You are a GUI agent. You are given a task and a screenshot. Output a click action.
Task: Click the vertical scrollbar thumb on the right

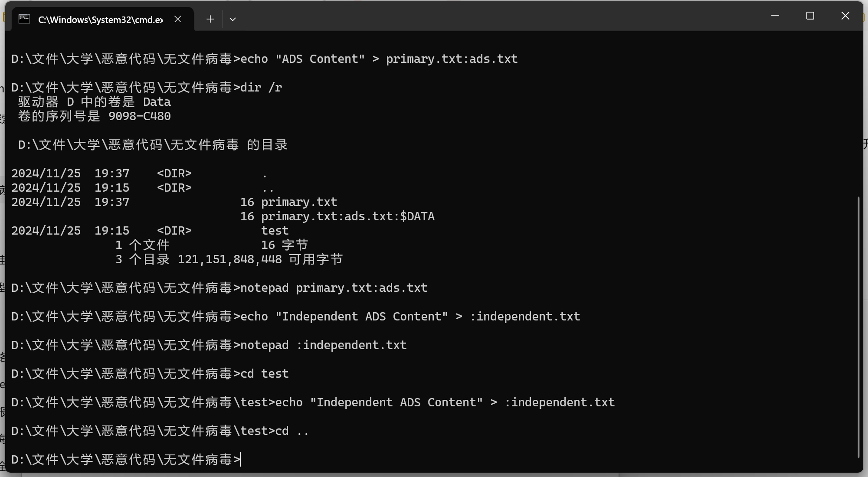point(858,327)
